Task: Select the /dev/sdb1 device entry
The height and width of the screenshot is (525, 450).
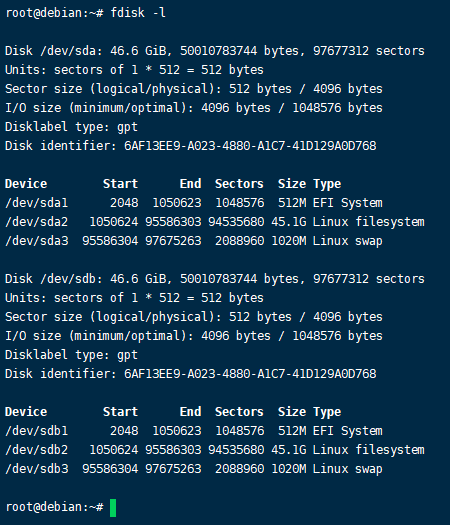Action: click(x=36, y=431)
